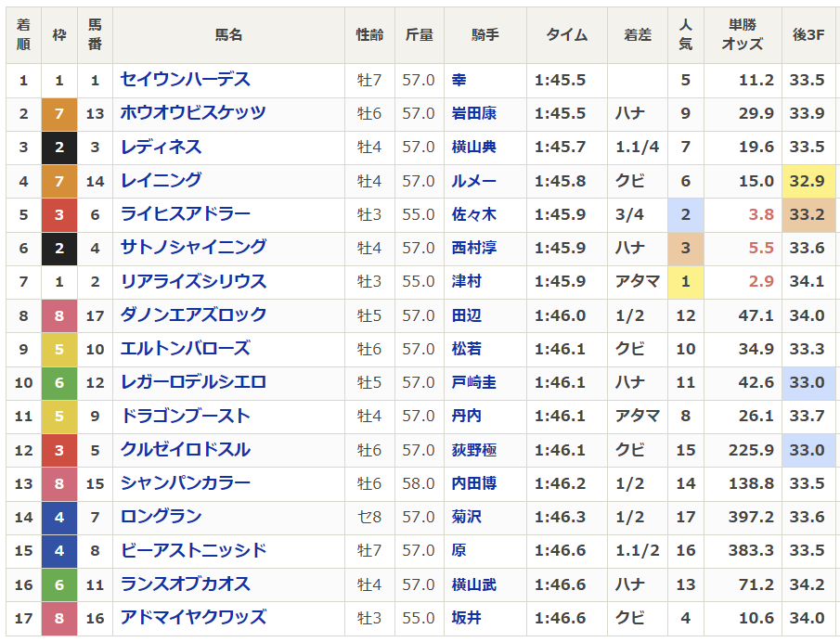Viewport: 840px width, 642px height.
Task: Click the odds value 383.3
Action: (x=751, y=550)
